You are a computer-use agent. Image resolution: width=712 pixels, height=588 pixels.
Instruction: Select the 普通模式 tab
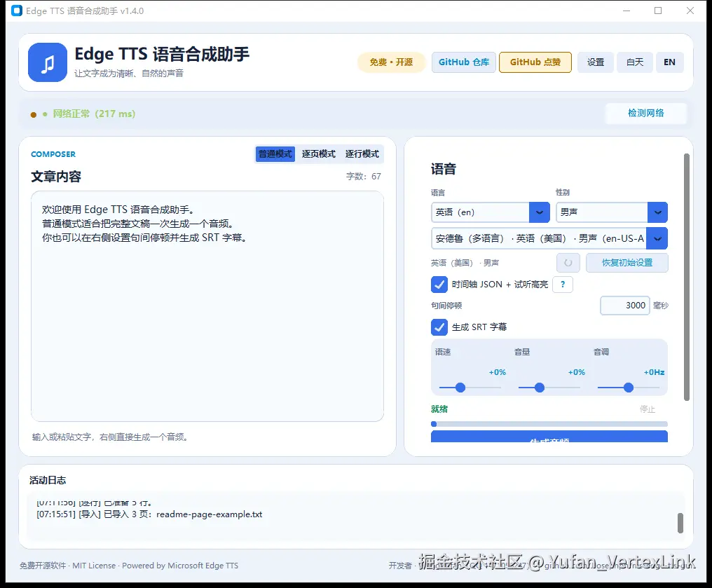point(275,154)
